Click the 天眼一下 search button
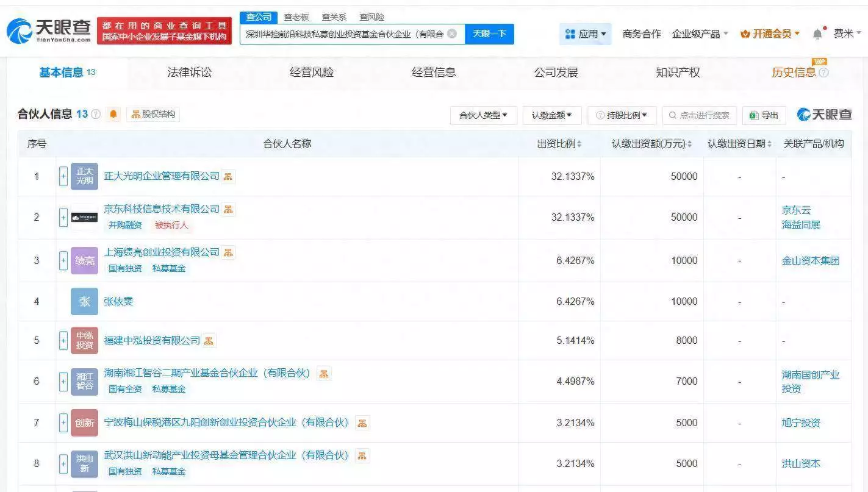868x492 pixels. (x=490, y=34)
